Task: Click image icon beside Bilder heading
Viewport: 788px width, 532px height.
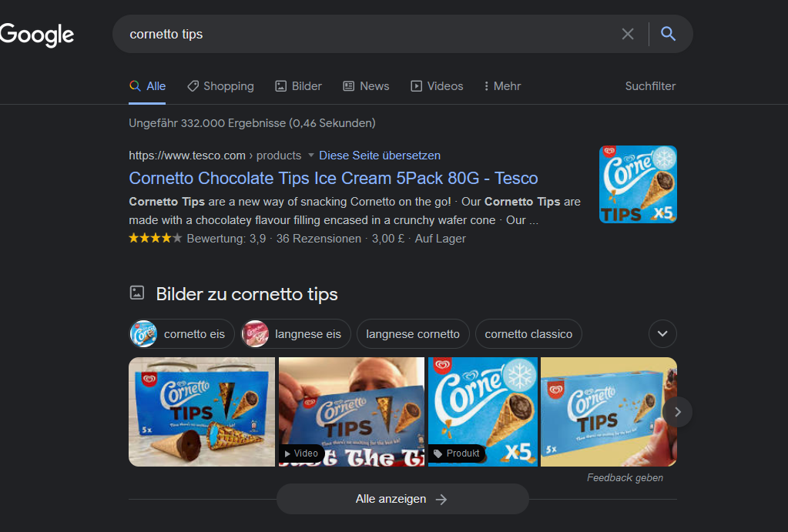Action: click(x=137, y=293)
